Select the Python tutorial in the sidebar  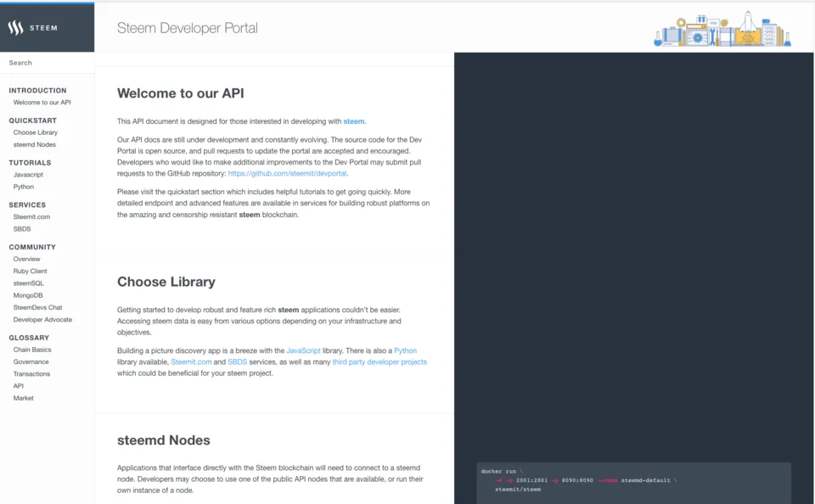24,187
